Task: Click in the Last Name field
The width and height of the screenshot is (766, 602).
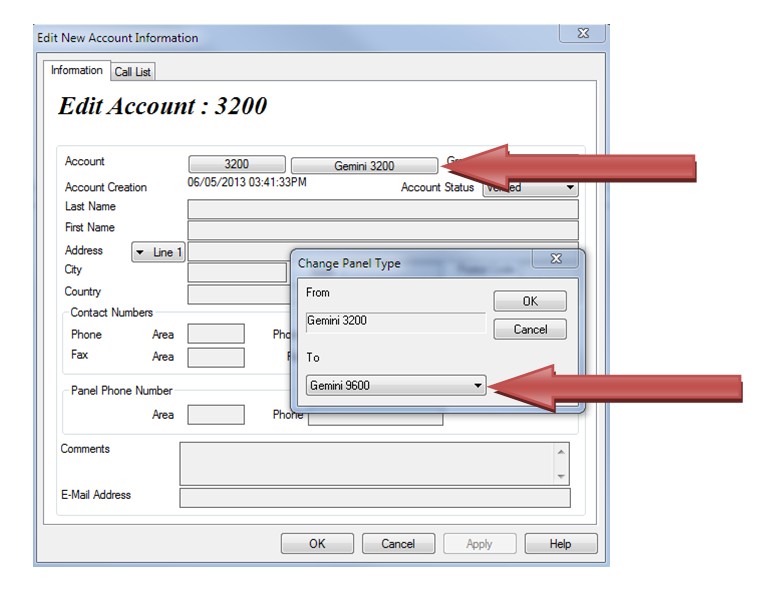Action: [x=382, y=209]
